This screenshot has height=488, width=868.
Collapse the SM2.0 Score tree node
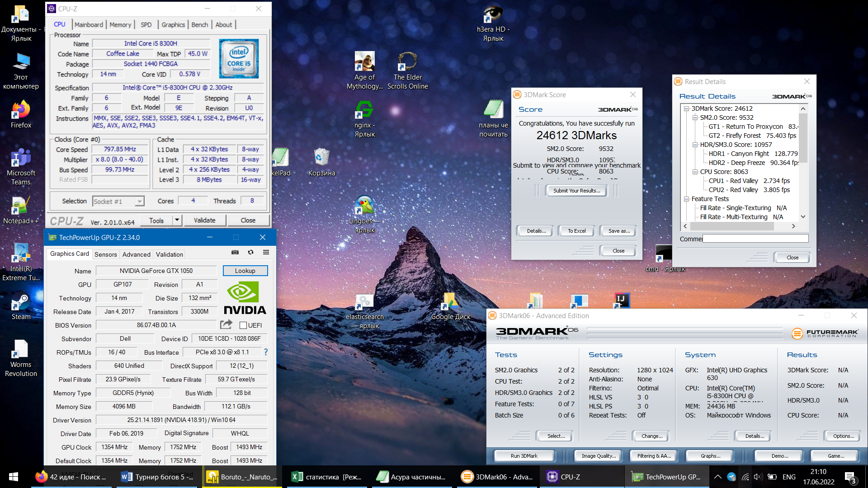click(695, 117)
